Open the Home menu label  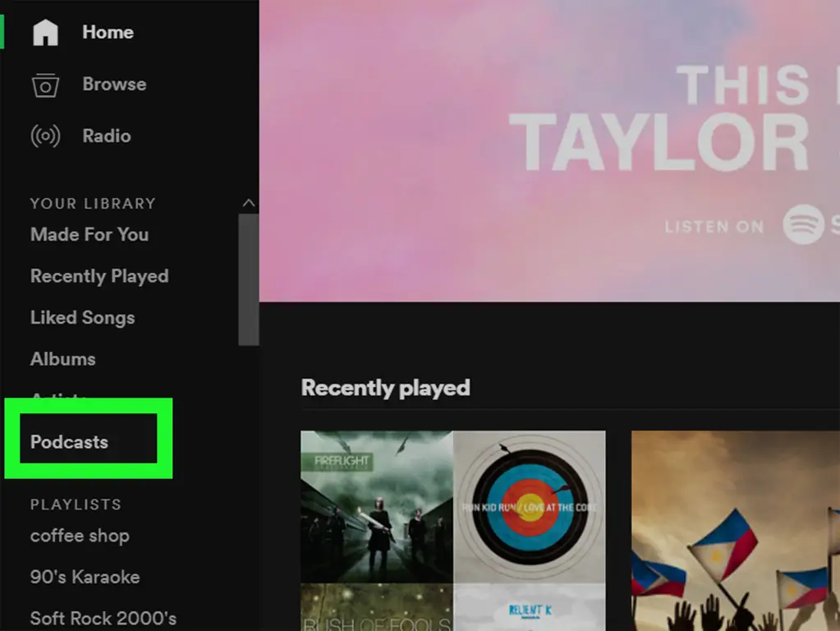pyautogui.click(x=108, y=32)
